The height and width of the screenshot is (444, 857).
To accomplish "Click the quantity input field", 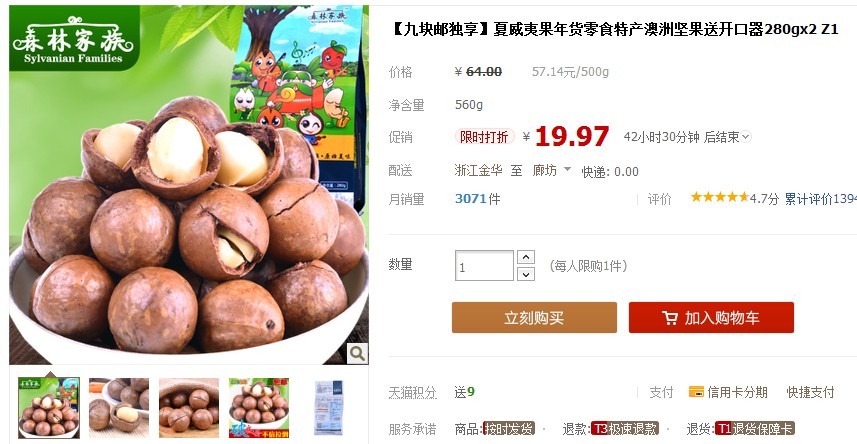I will (x=484, y=266).
